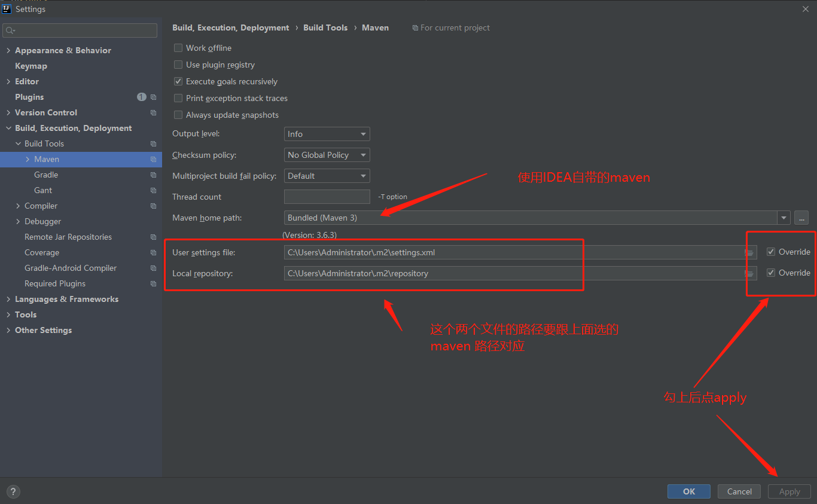Uncheck Execute goals recursively
The height and width of the screenshot is (504, 817).
click(x=178, y=81)
